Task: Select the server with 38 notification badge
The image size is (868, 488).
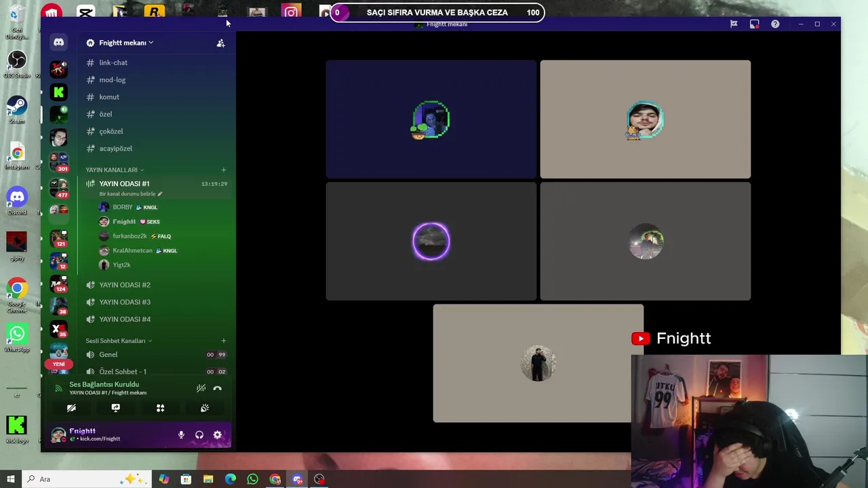Action: (x=59, y=306)
